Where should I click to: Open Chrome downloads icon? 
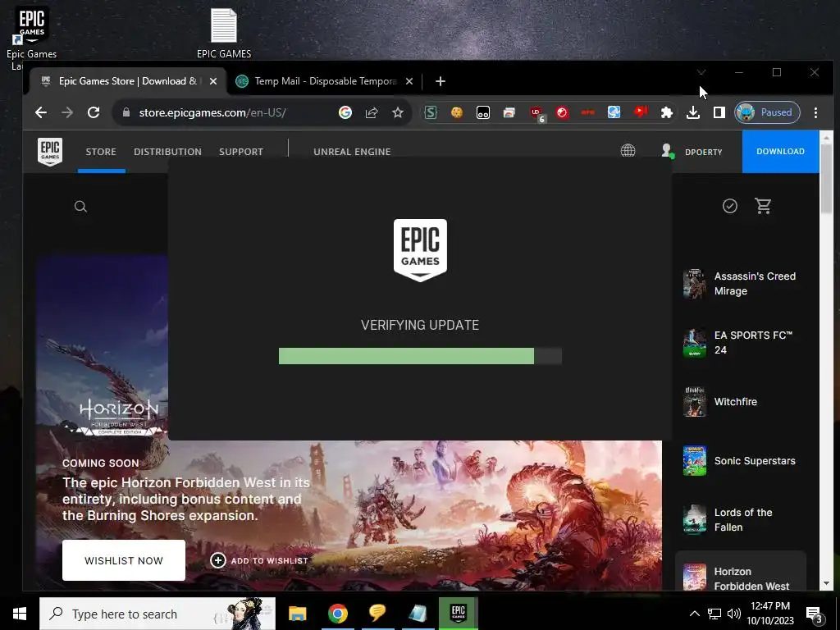692,112
